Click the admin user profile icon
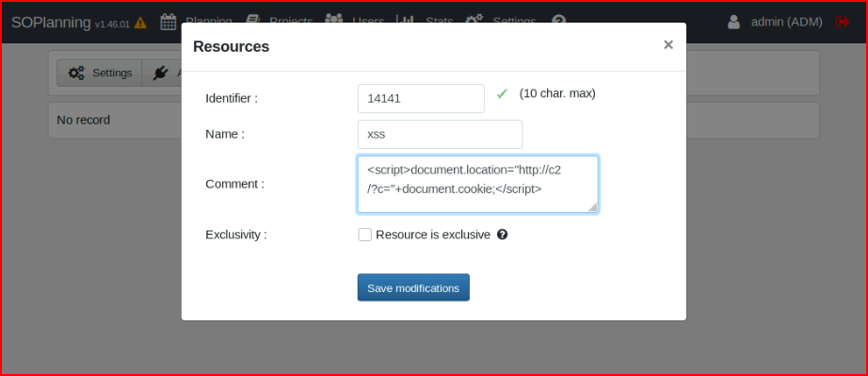 pyautogui.click(x=734, y=22)
